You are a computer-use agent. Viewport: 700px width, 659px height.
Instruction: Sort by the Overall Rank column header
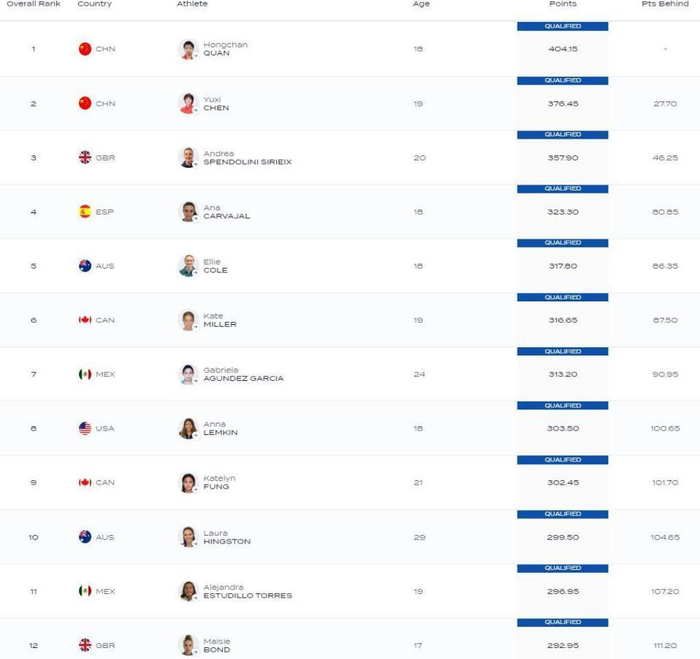[x=33, y=4]
